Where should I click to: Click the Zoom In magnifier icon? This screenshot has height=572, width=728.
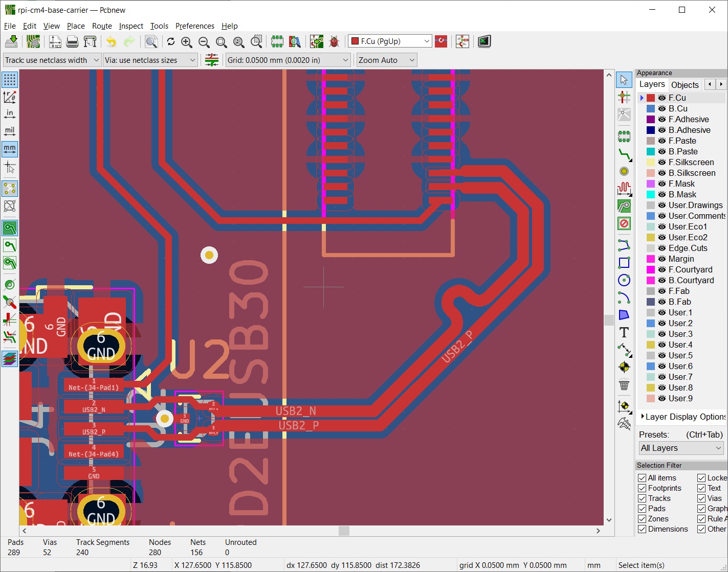[x=187, y=42]
